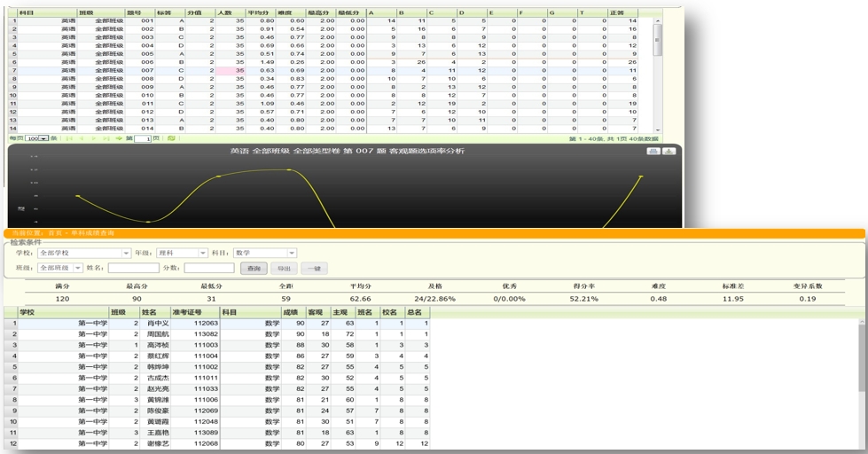Sort by 成绩 column header in score table
This screenshot has height=454, width=868.
[x=293, y=312]
